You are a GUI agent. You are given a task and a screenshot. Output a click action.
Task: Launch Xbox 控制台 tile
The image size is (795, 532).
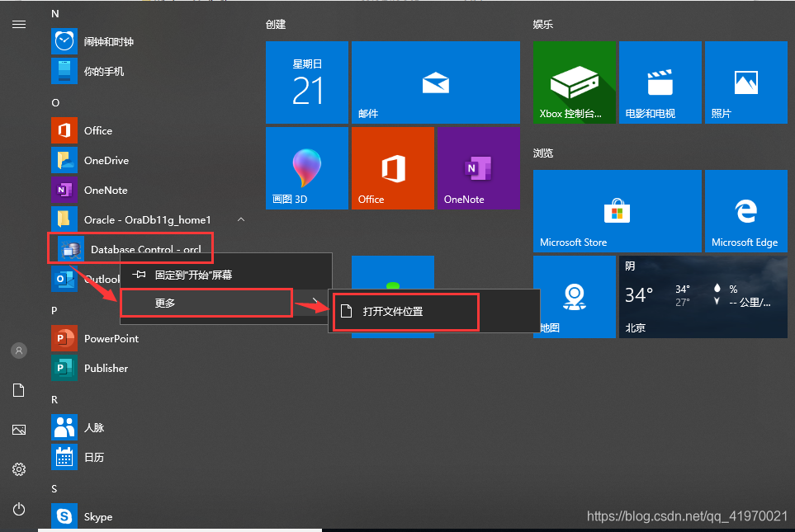(575, 82)
